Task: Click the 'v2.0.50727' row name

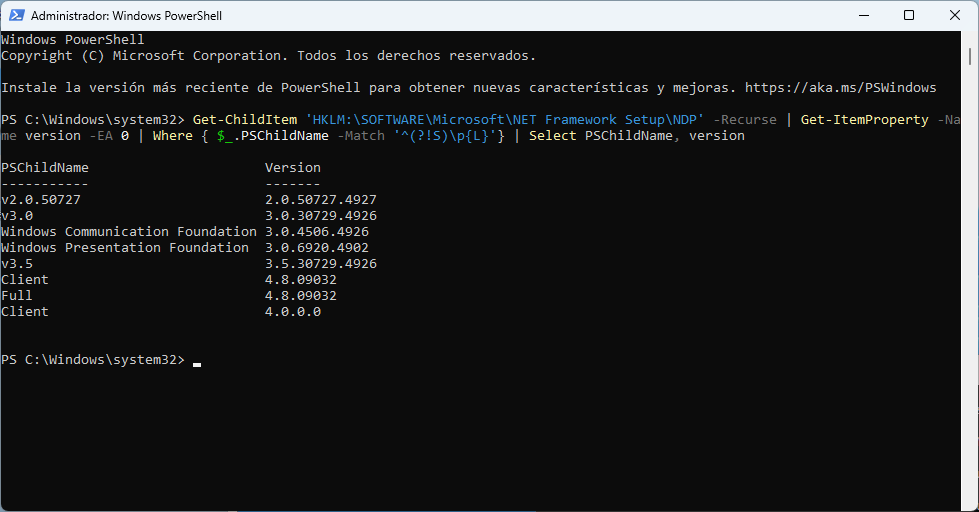Action: click(41, 200)
